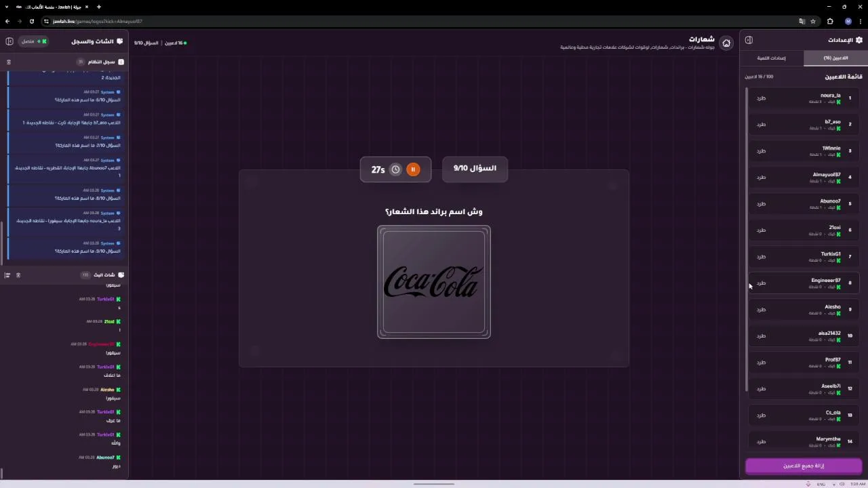
Task: Close the Jawlah browser tab
Action: (x=87, y=7)
